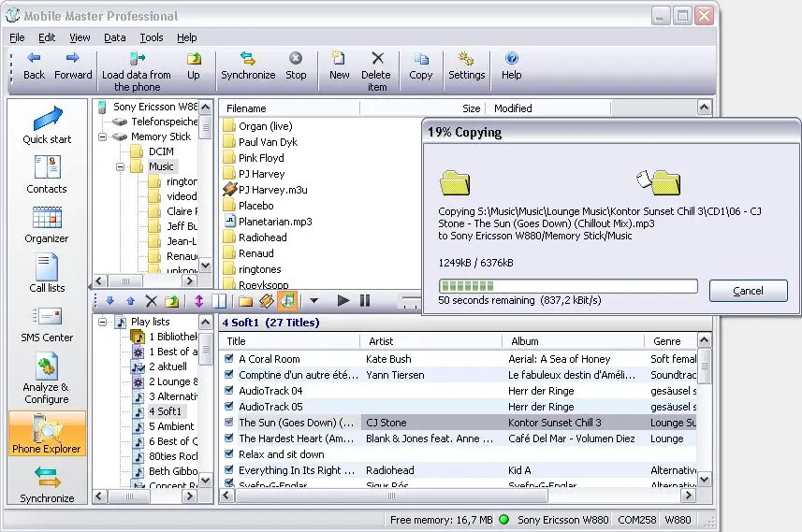Open the Data menu
The image size is (802, 532).
coord(114,37)
